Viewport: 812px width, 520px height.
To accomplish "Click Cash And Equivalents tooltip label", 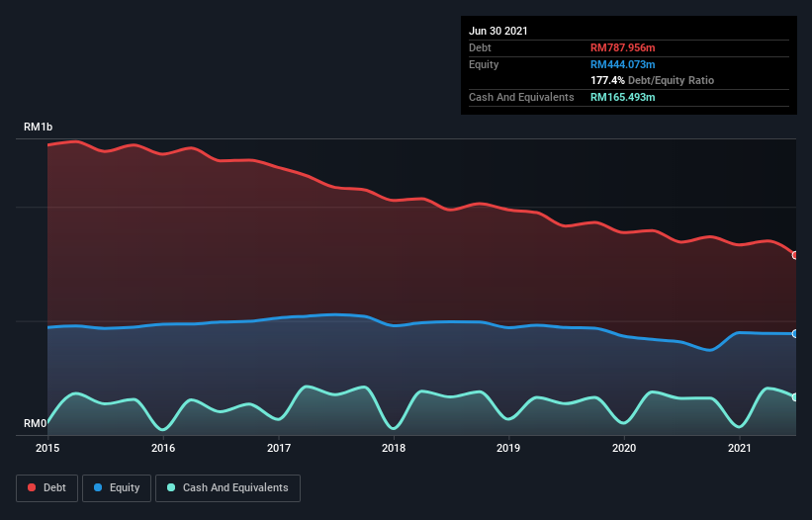I will click(521, 97).
